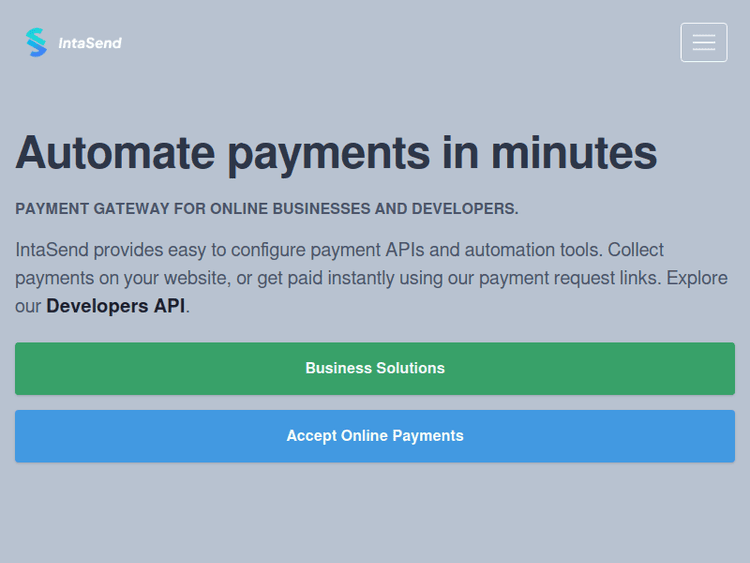Click the IntaSend S-shaped logo icon
Screen dimensions: 750x563
[x=36, y=42]
